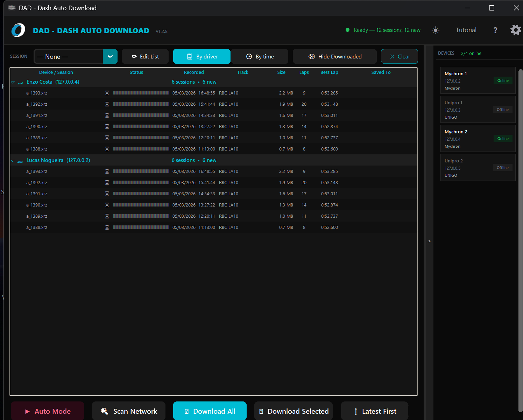Image resolution: width=523 pixels, height=420 pixels.
Task: Select the Unipro 2 device card
Action: (x=478, y=168)
